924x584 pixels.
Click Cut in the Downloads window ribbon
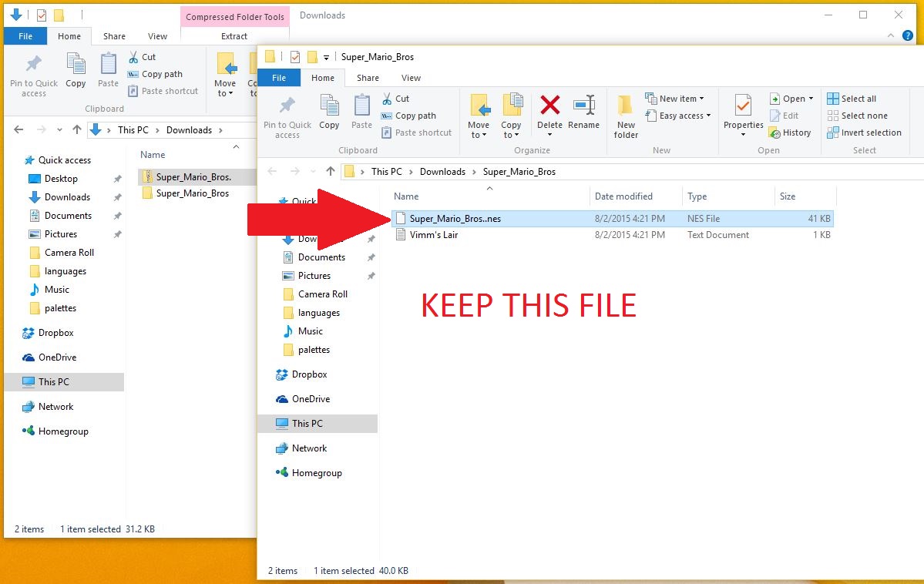tap(142, 56)
